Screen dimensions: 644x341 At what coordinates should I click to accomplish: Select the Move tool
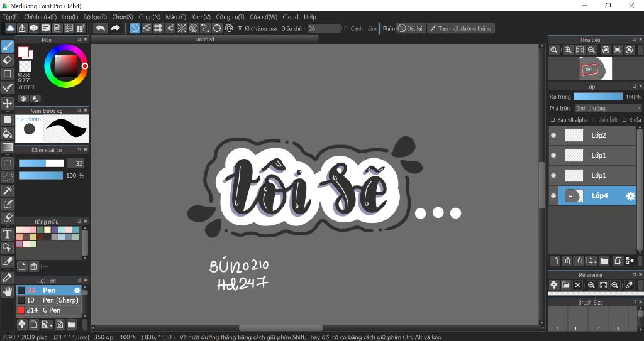pos(8,103)
